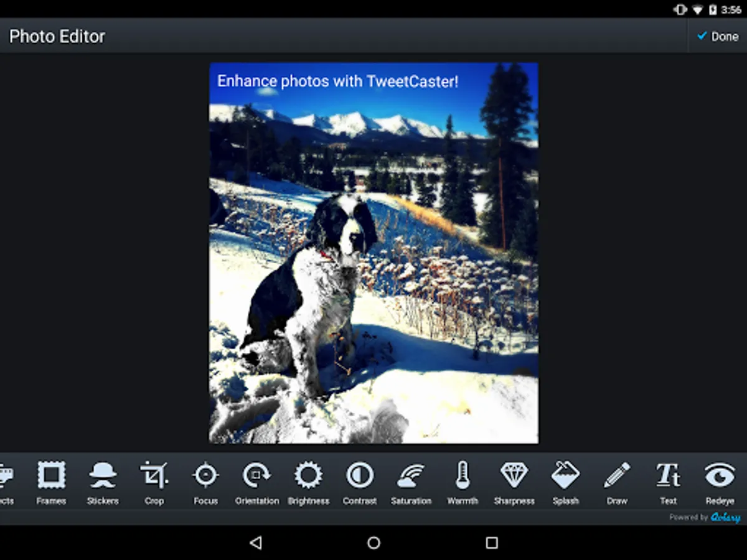Open the Orientation tool
The image size is (747, 560).
click(257, 483)
